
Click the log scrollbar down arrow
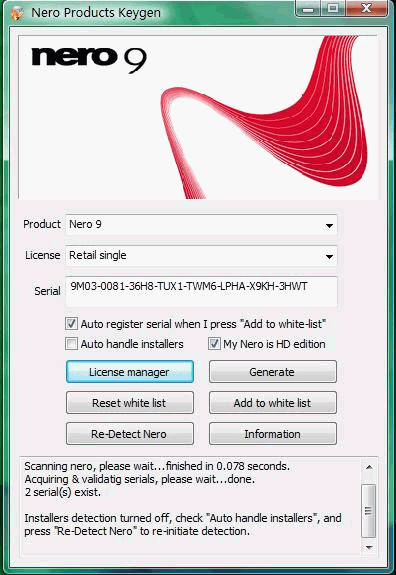369,548
